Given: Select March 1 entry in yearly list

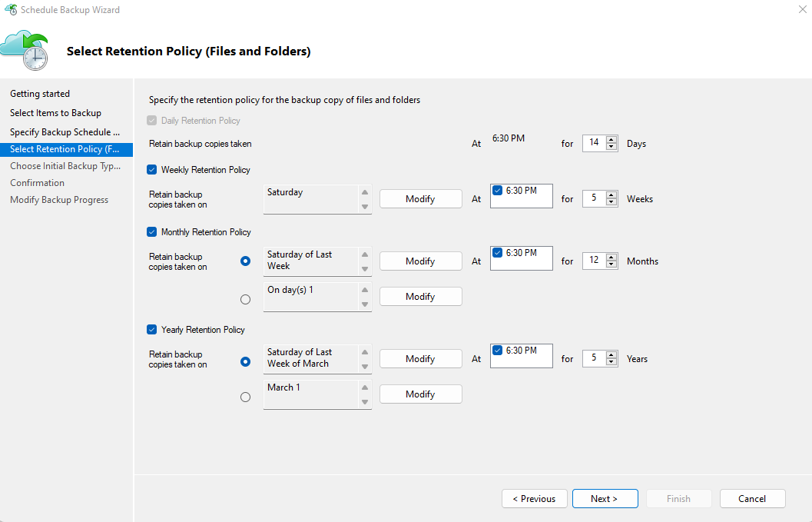Looking at the screenshot, I should click(x=283, y=387).
